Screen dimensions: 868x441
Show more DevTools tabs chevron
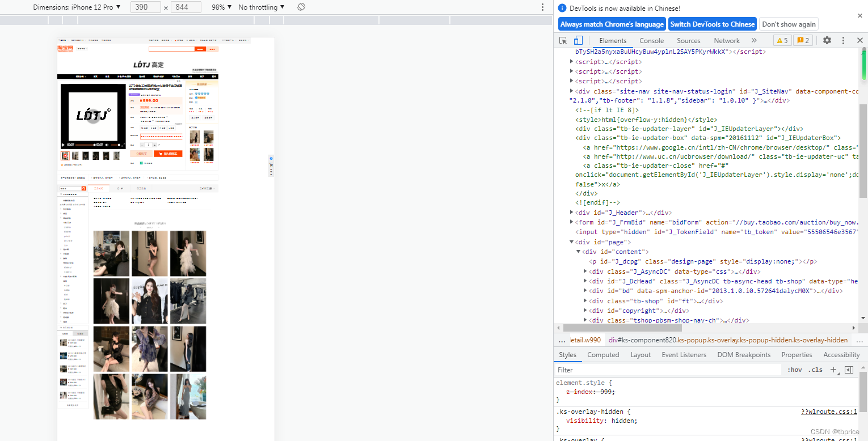tap(754, 40)
